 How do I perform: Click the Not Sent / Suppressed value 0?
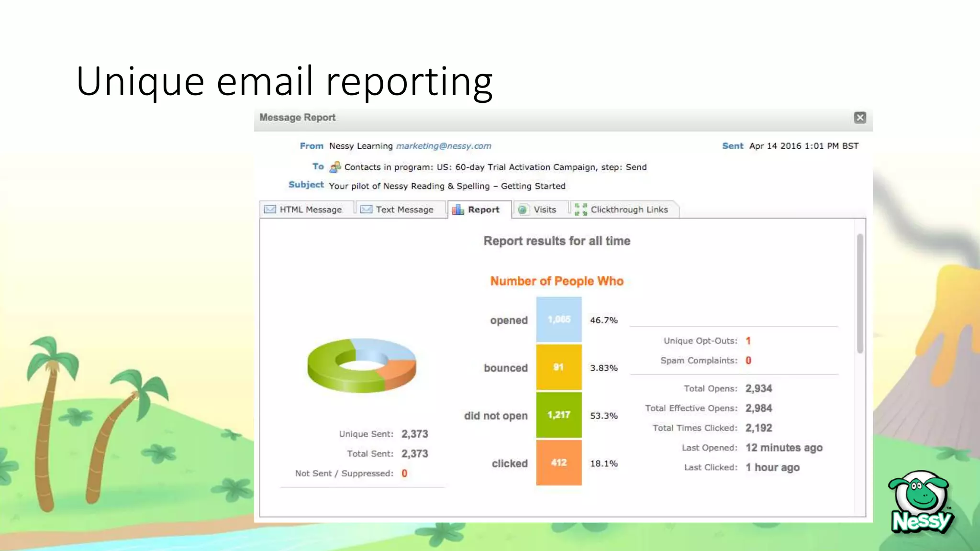404,474
